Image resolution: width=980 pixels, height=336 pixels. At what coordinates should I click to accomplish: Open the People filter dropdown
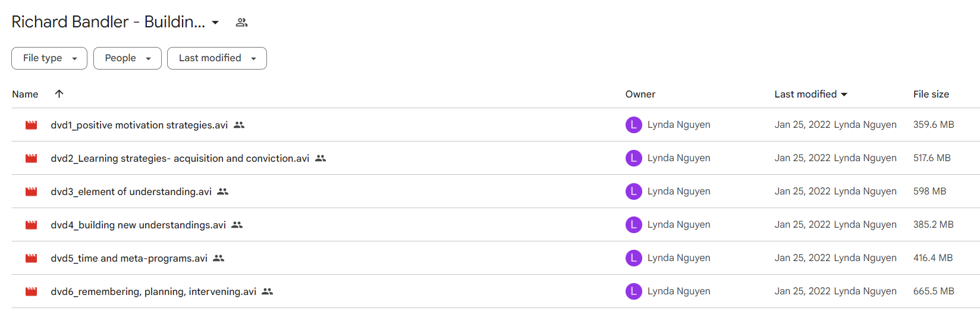(x=127, y=58)
